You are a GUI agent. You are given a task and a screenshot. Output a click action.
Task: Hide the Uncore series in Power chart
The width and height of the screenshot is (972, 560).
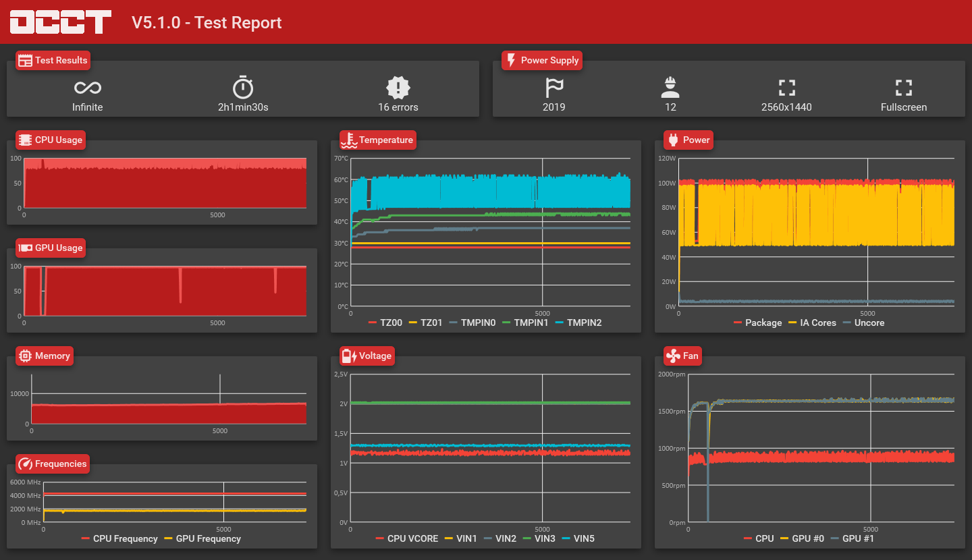864,323
